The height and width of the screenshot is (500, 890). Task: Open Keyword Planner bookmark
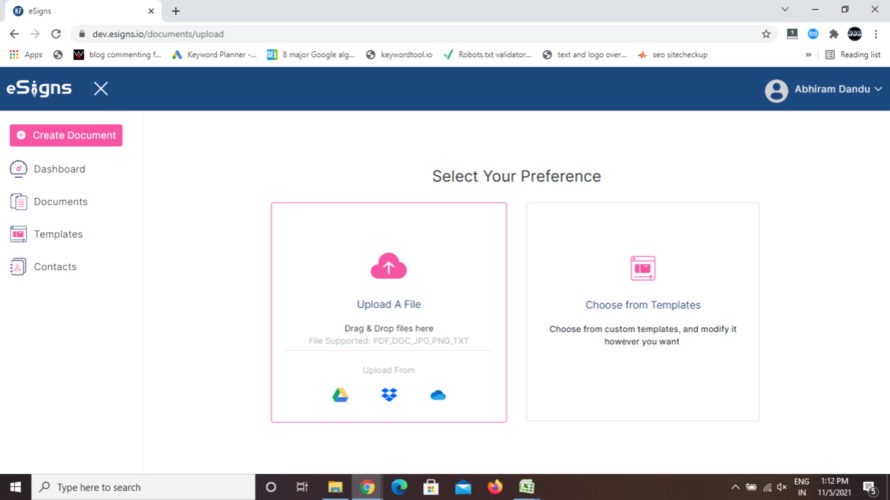(215, 54)
